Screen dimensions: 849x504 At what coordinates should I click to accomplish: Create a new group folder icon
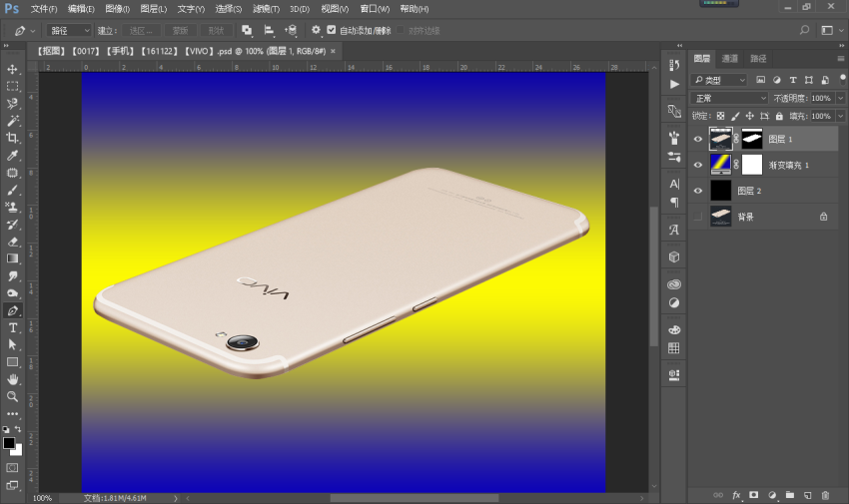tap(790, 495)
